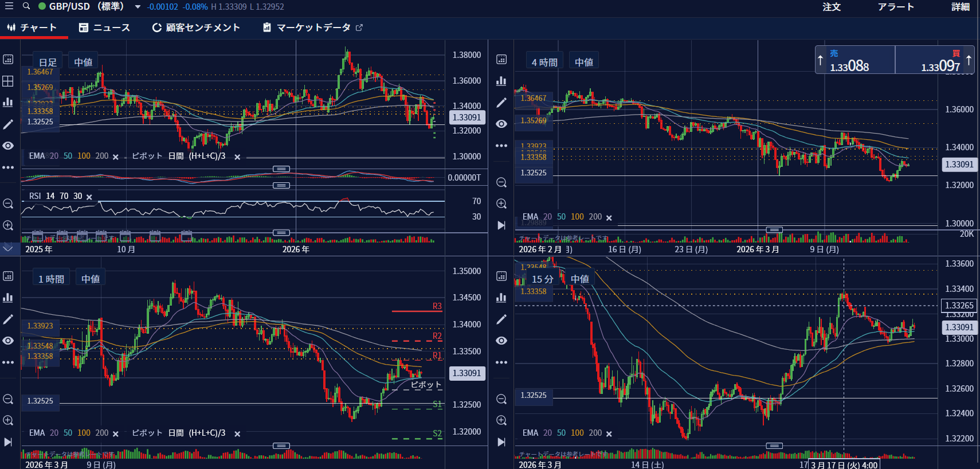Open the chart layout grid icon

point(8,81)
